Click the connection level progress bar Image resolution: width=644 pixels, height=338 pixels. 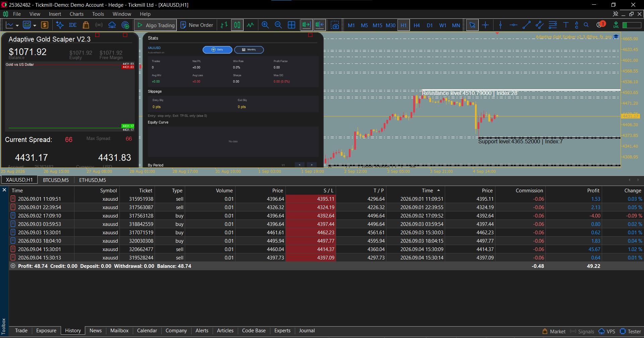click(632, 25)
